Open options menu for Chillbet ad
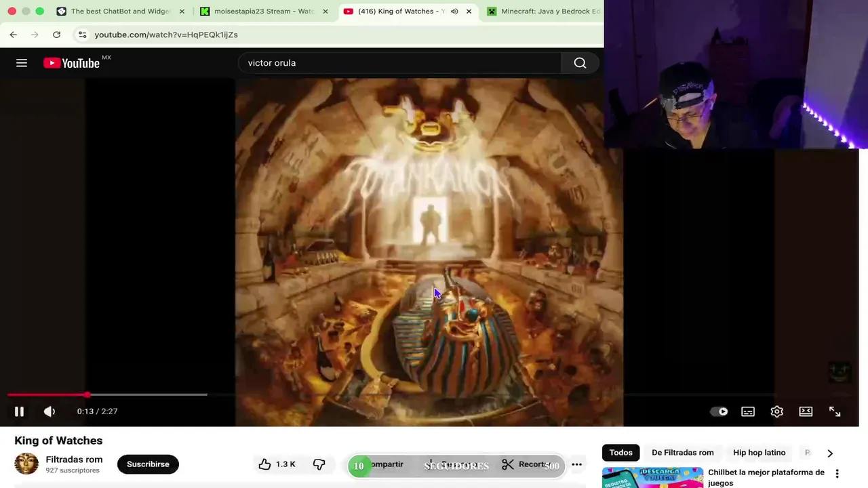 [837, 474]
